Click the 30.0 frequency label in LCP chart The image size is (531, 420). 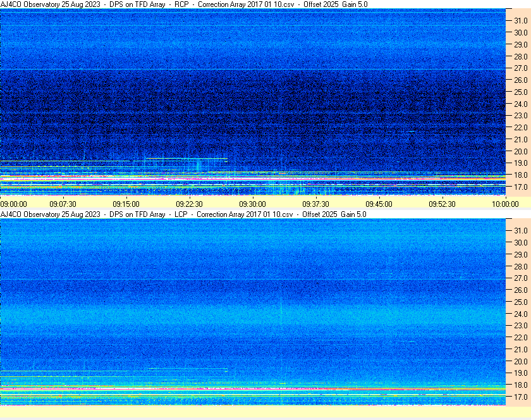(521, 243)
